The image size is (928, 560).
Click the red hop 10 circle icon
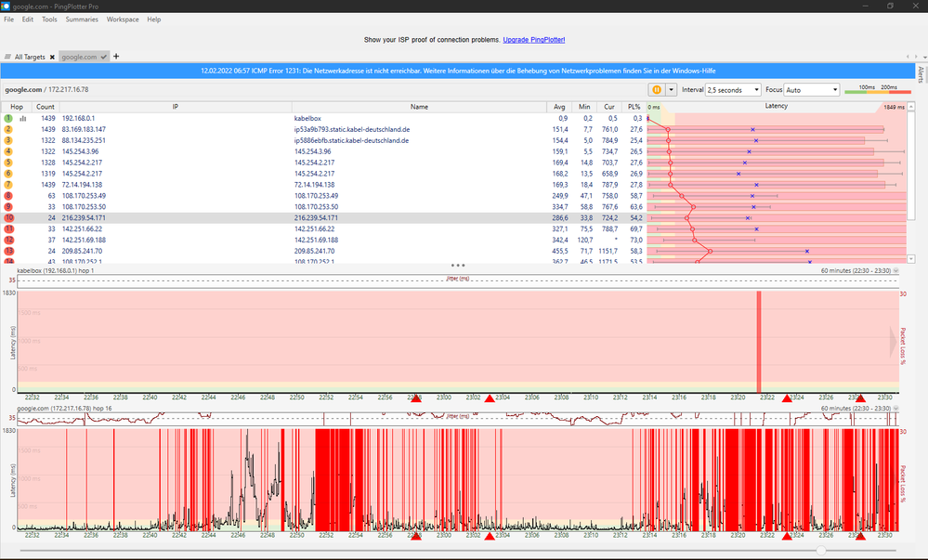(x=8, y=217)
